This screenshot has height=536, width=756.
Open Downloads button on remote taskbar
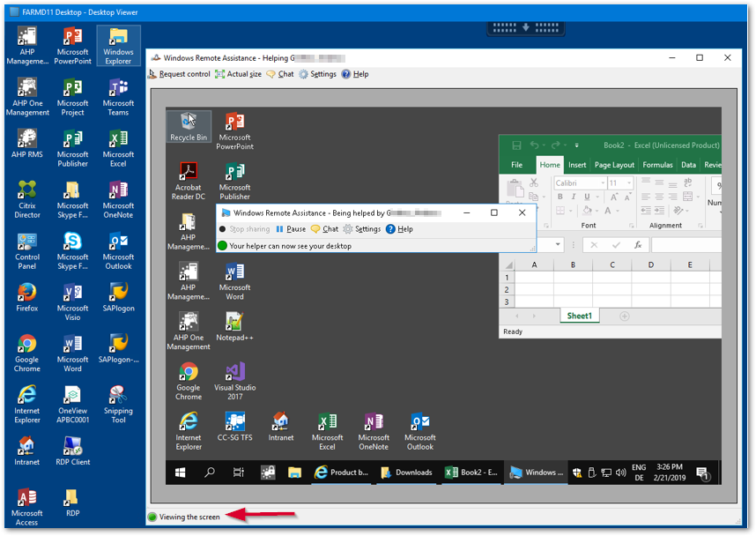tap(407, 473)
